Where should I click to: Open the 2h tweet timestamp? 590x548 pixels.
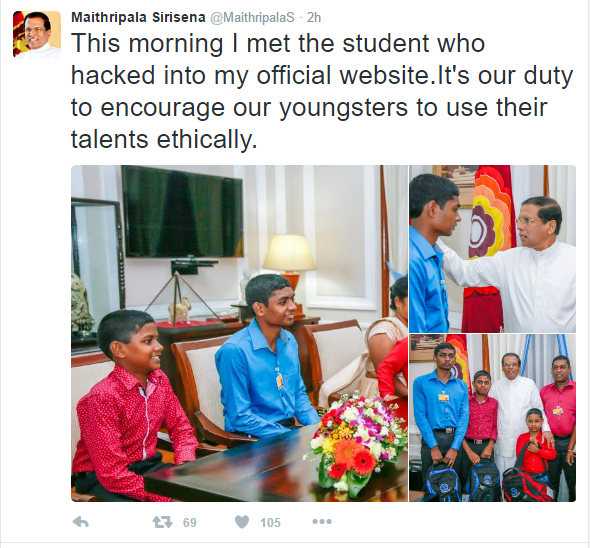click(x=314, y=18)
